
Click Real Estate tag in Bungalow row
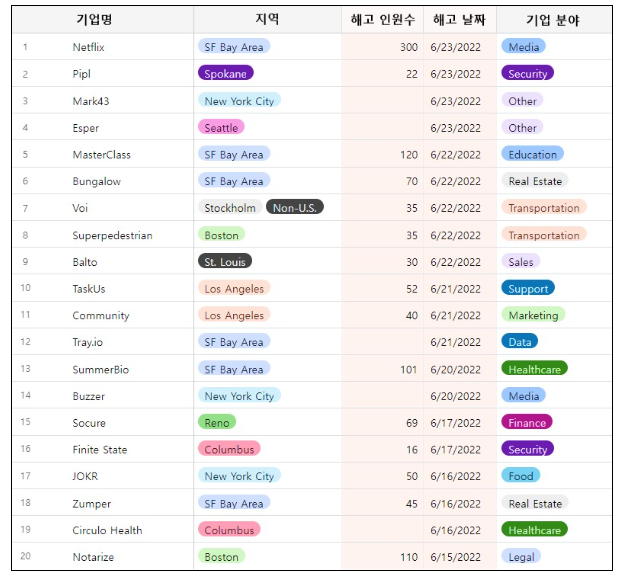(535, 181)
